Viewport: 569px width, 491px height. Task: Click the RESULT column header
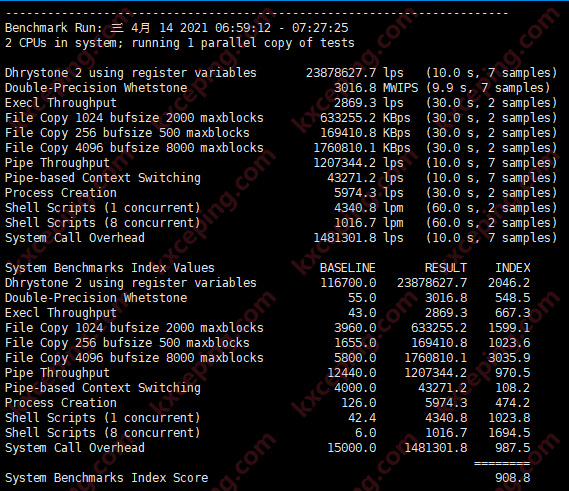(446, 268)
